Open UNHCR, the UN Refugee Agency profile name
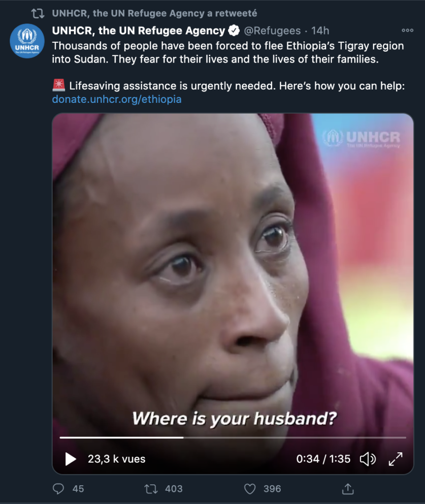 [x=138, y=31]
